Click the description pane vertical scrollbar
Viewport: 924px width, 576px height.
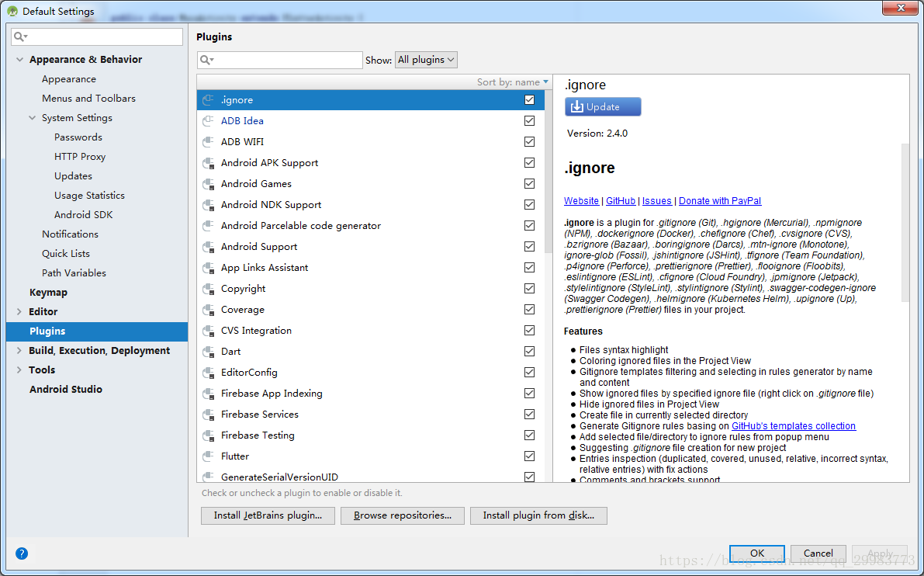click(x=905, y=223)
